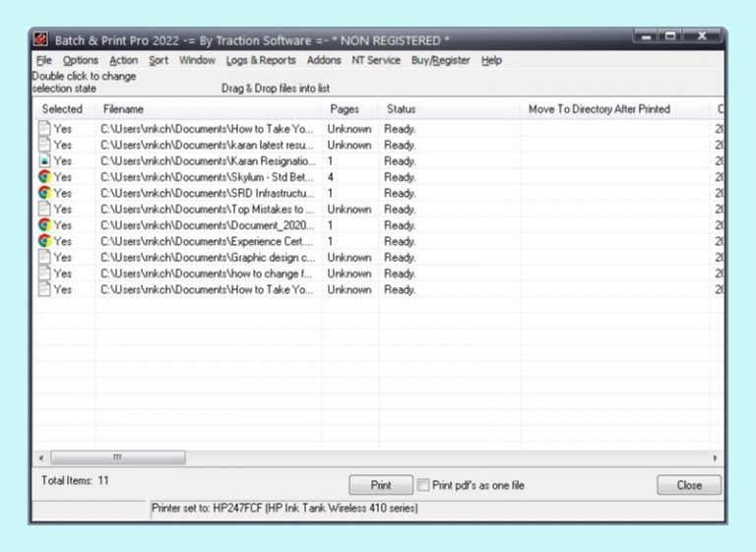Click Unknown pages in karan latest resu row
Viewport: 756px width, 552px height.
click(x=349, y=145)
